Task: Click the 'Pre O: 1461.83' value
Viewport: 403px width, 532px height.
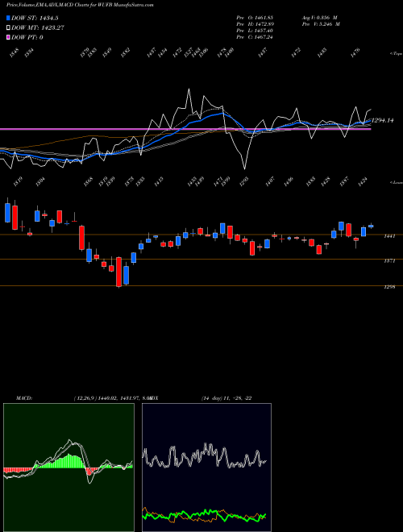Action: pos(255,17)
